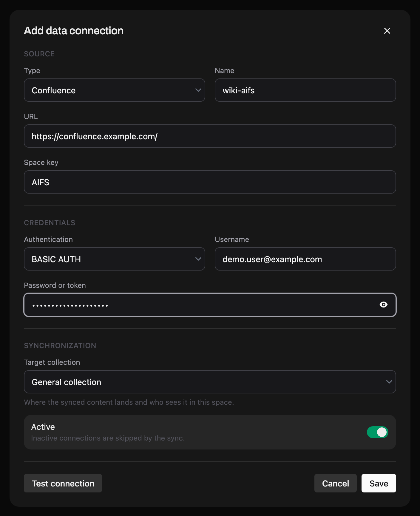Click the 'Username' label
The width and height of the screenshot is (420, 516).
click(232, 240)
